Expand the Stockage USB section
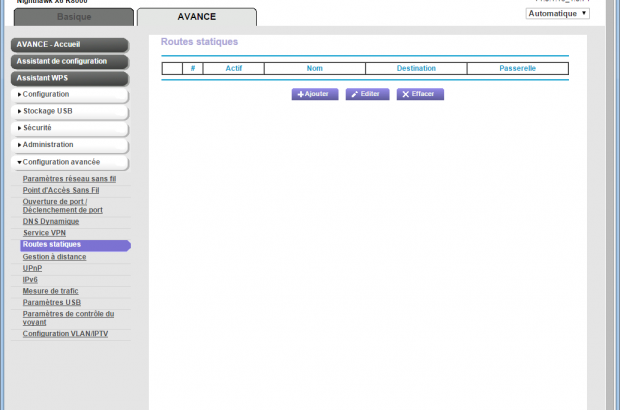The width and height of the screenshot is (620, 410). pos(70,111)
